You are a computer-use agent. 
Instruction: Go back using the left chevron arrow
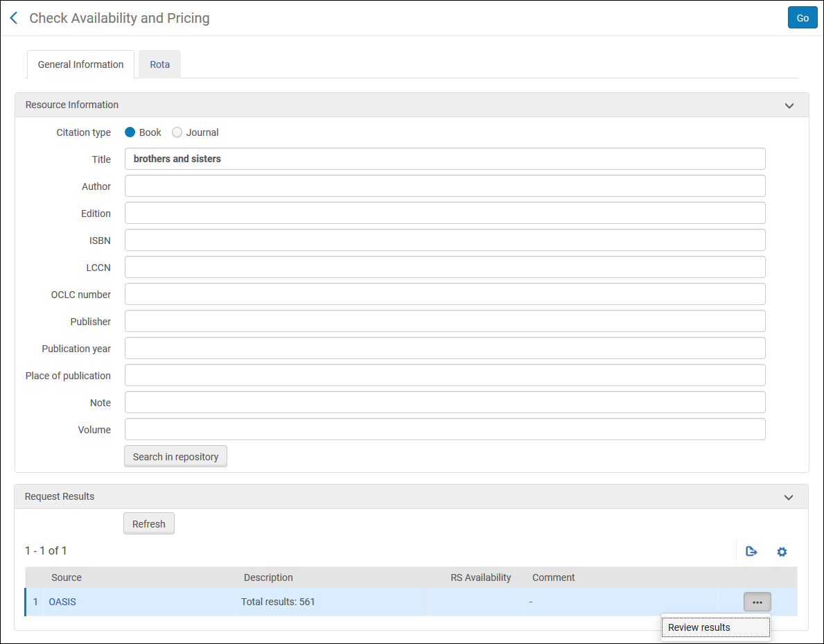pos(14,18)
